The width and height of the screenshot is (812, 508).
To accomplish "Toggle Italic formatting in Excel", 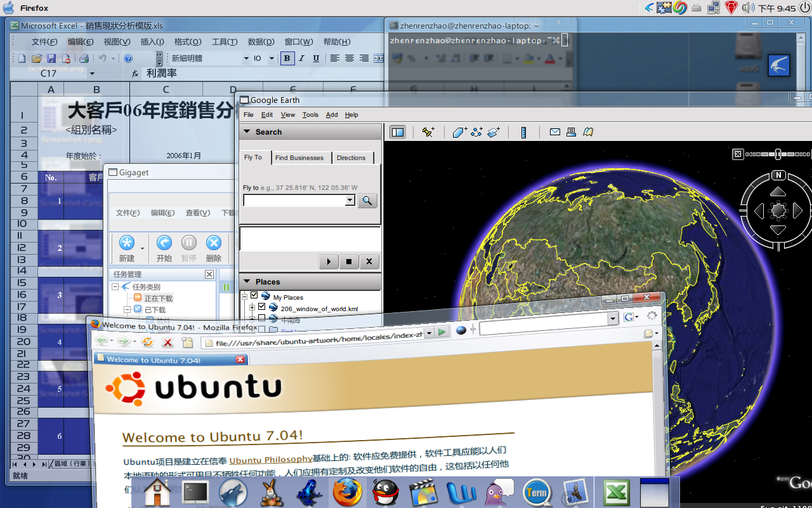I will [x=301, y=58].
